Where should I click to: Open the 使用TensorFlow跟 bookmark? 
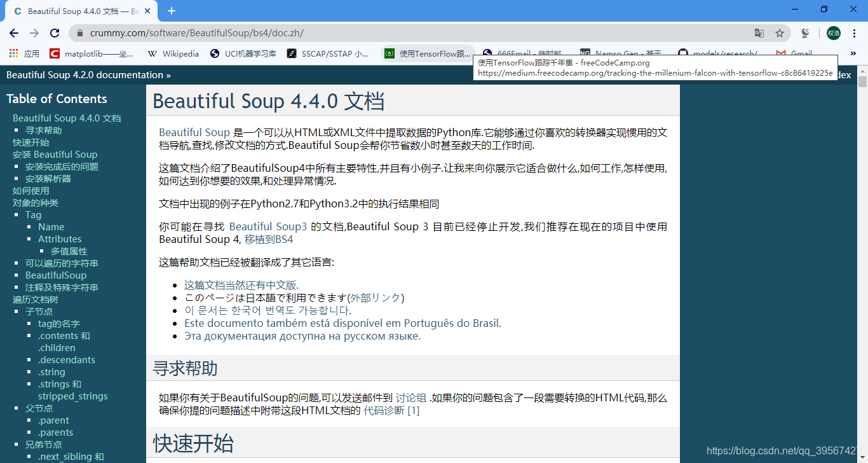tap(428, 53)
